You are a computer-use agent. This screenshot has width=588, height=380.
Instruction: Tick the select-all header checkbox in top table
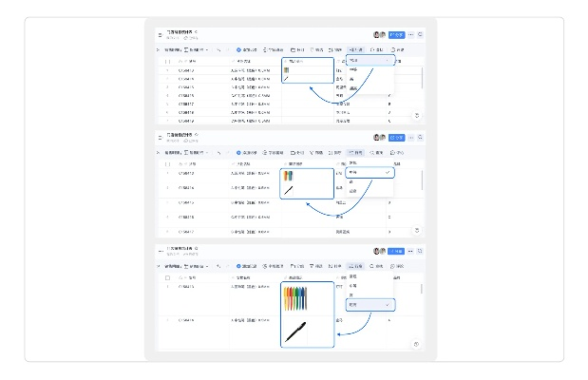tap(168, 61)
